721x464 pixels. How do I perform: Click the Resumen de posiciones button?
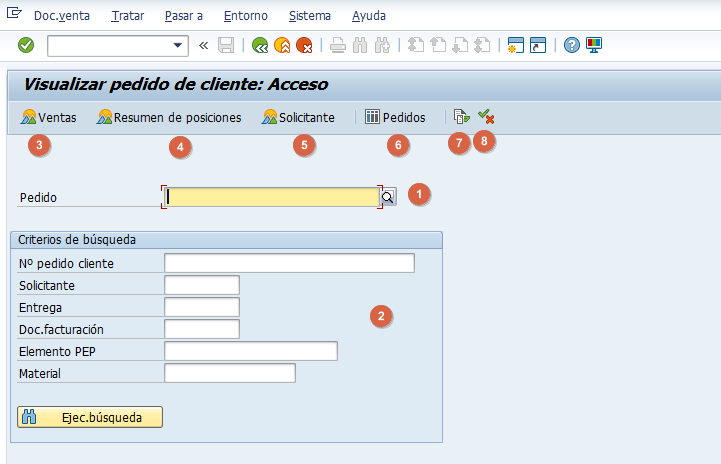(x=169, y=117)
